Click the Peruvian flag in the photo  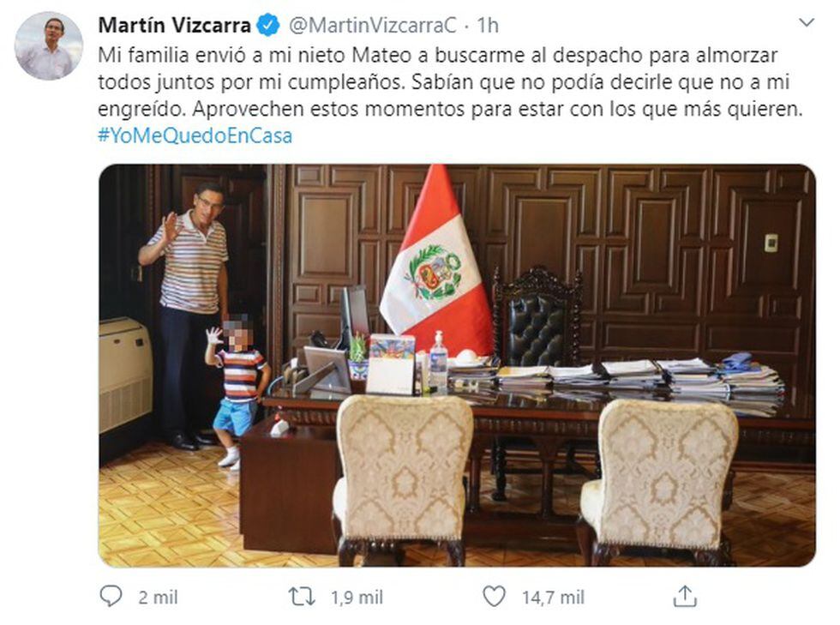pyautogui.click(x=436, y=262)
